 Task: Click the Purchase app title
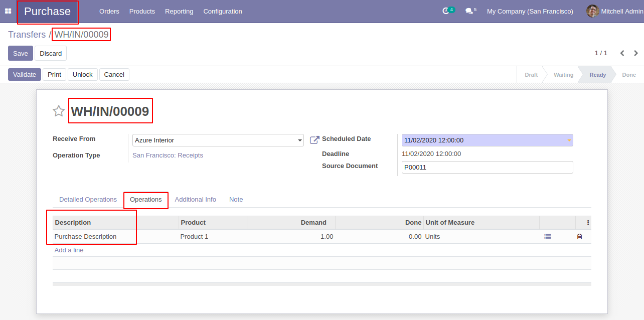coord(48,12)
